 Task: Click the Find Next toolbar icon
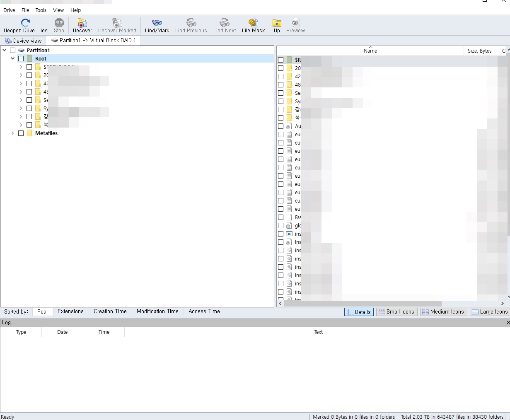[225, 23]
